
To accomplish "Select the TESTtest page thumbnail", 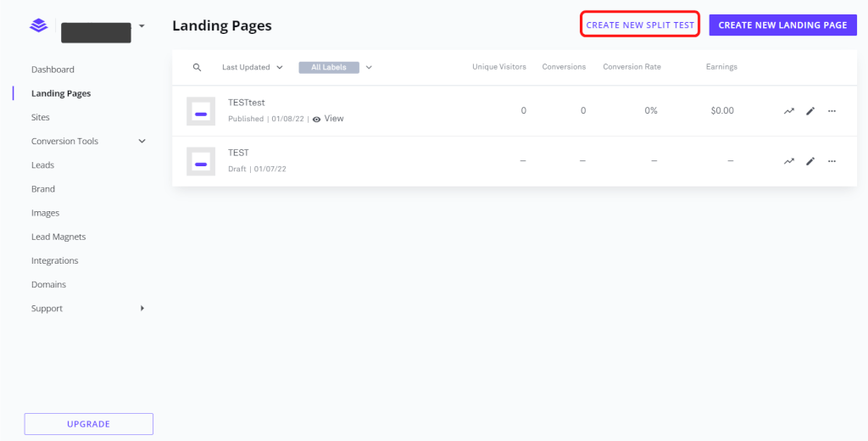I will [x=201, y=111].
